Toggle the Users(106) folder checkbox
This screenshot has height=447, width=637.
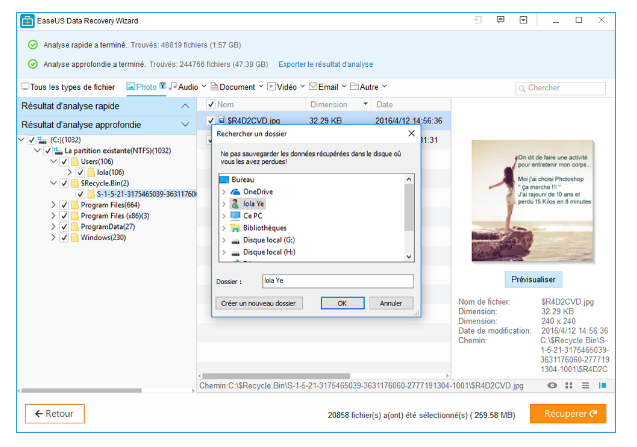coord(64,162)
